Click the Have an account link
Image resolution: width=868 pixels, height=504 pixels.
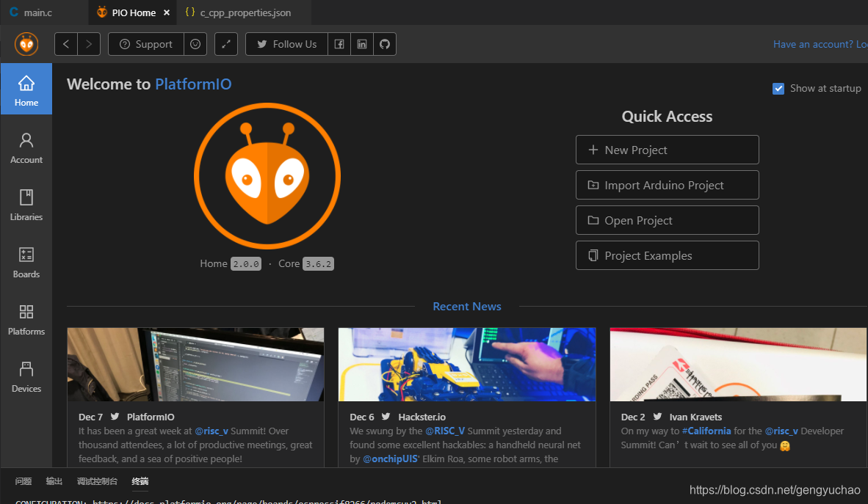(820, 44)
